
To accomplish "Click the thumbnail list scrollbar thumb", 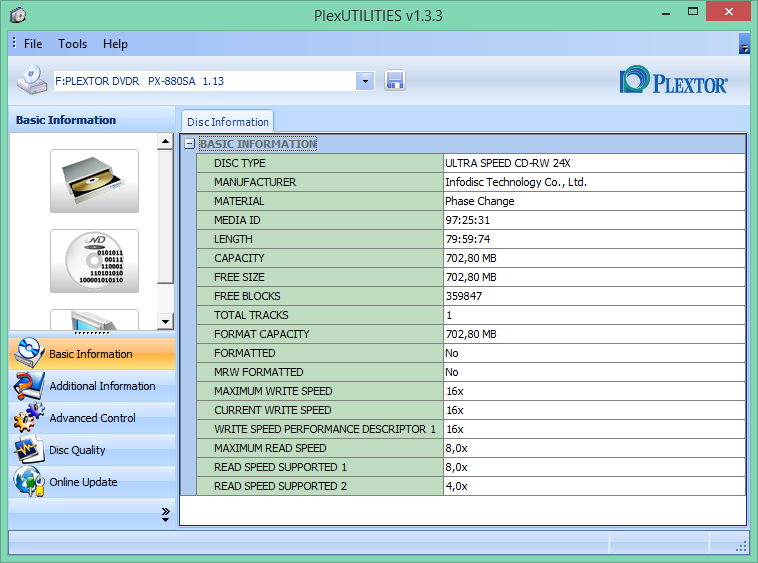I will (165, 217).
